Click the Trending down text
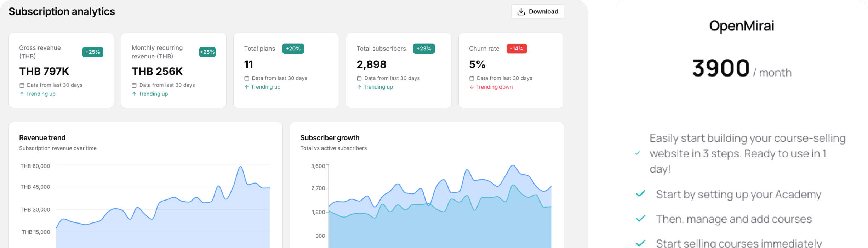This screenshot has height=248, width=868. [494, 87]
